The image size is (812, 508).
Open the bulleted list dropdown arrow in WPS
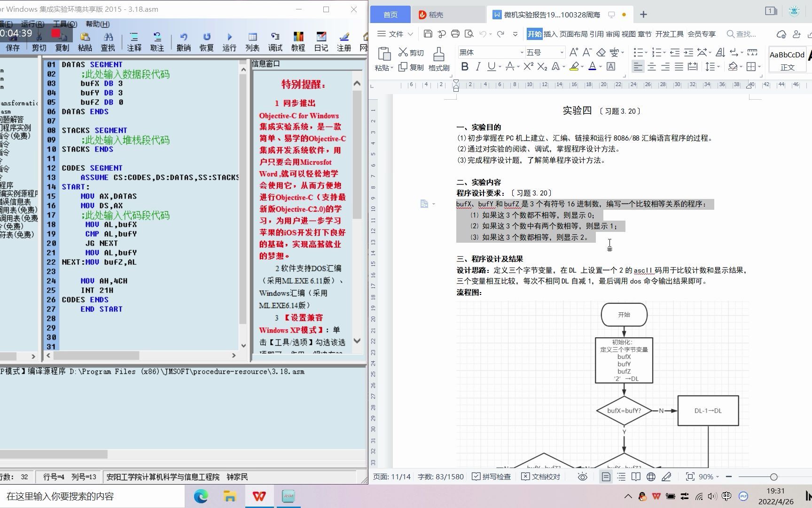[x=646, y=52]
